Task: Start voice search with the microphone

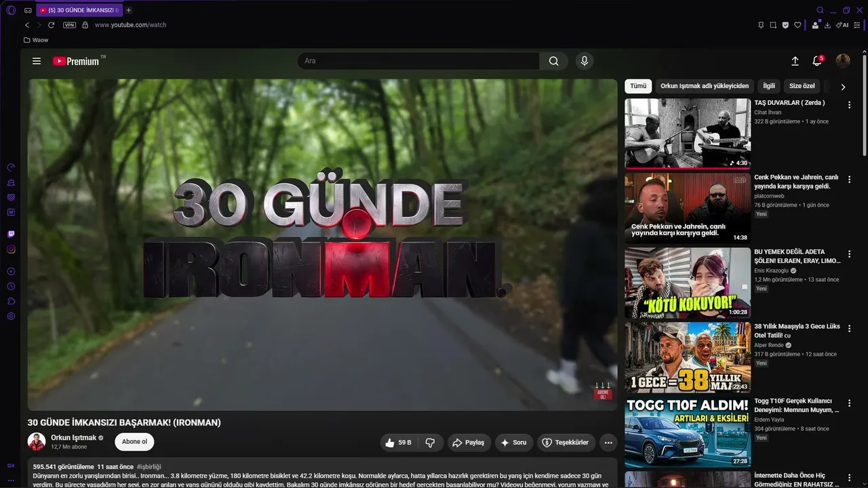Action: point(585,61)
